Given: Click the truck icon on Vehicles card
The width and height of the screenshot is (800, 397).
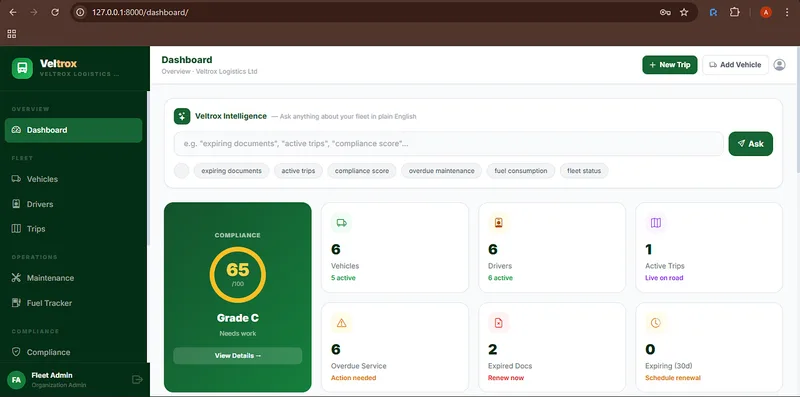Looking at the screenshot, I should (x=341, y=222).
